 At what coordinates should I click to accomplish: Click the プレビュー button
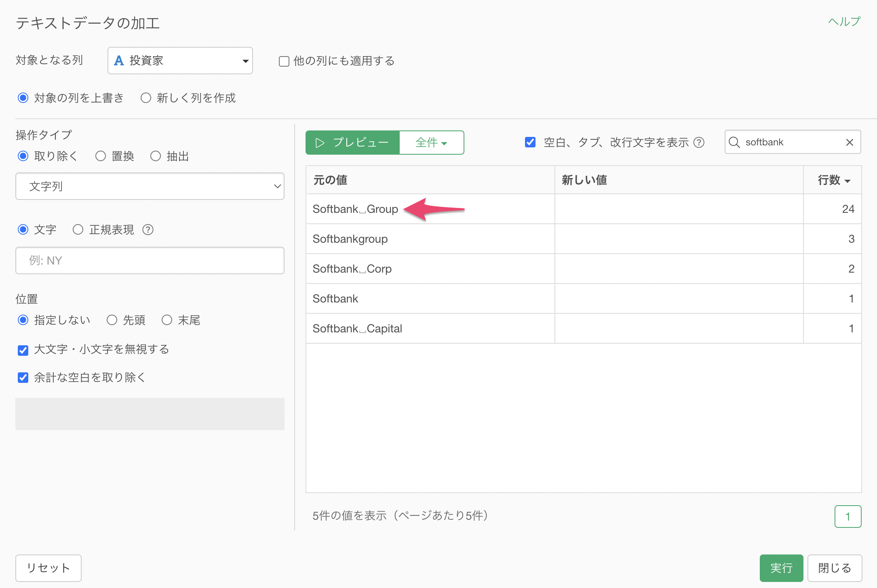click(x=352, y=143)
